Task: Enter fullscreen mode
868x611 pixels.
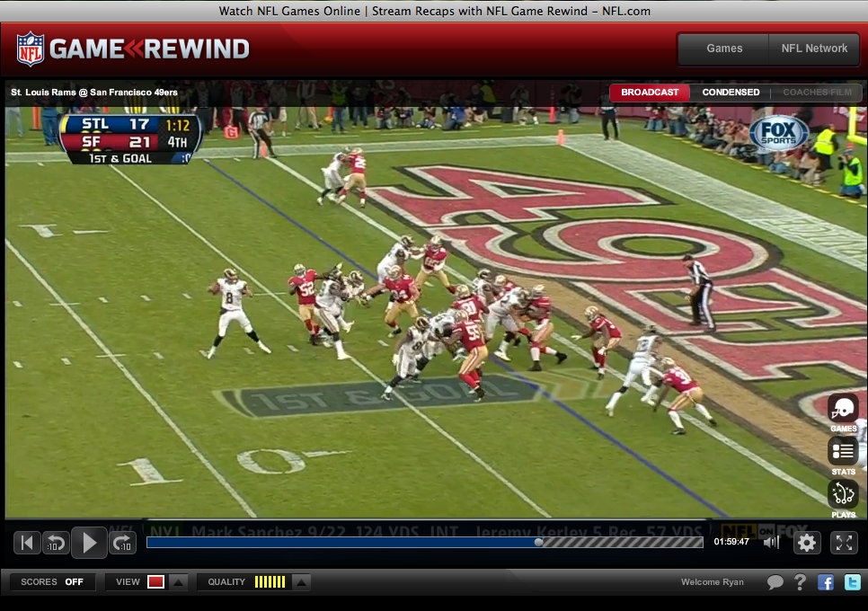Action: click(x=844, y=543)
